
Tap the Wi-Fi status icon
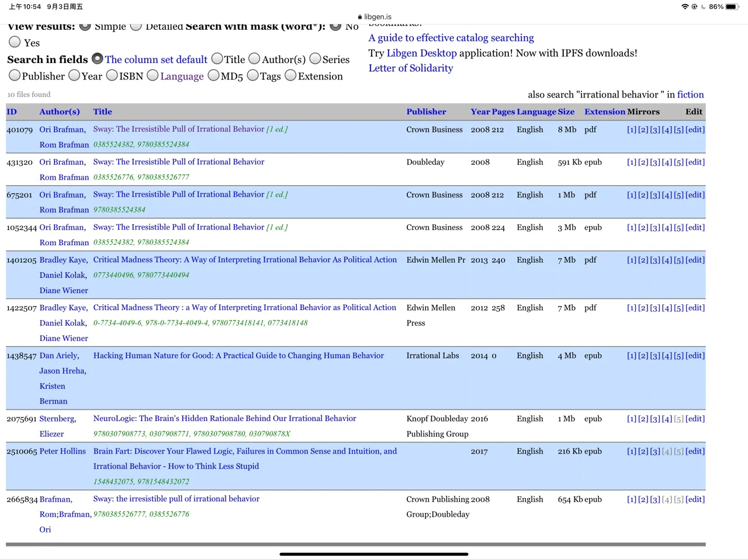pos(685,6)
